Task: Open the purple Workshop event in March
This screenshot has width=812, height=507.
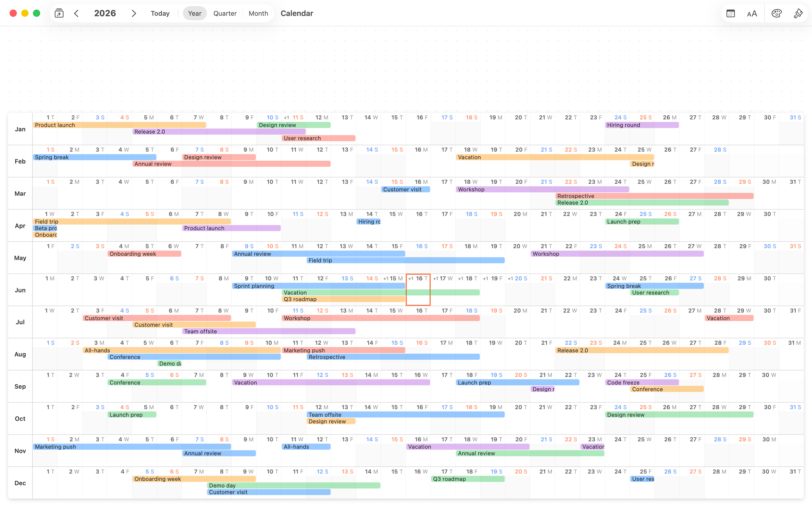Action: pyautogui.click(x=542, y=189)
